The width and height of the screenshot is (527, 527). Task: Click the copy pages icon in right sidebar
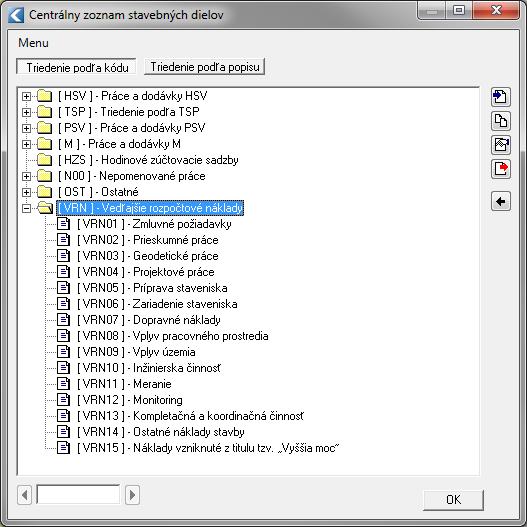point(500,121)
